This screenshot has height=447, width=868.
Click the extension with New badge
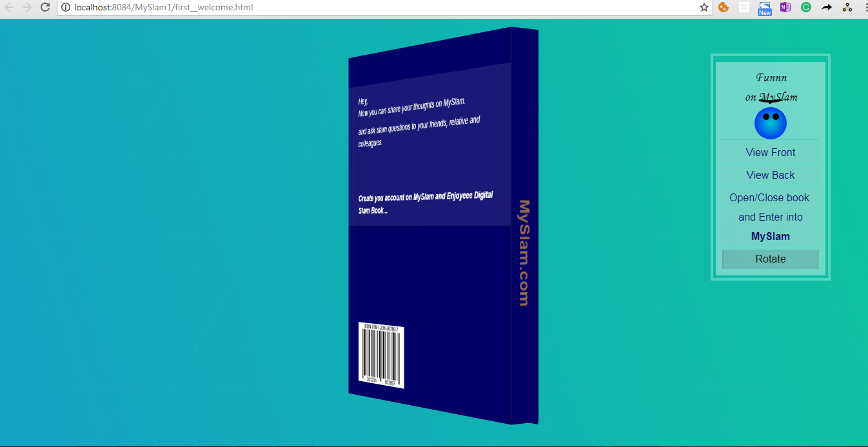coord(764,8)
